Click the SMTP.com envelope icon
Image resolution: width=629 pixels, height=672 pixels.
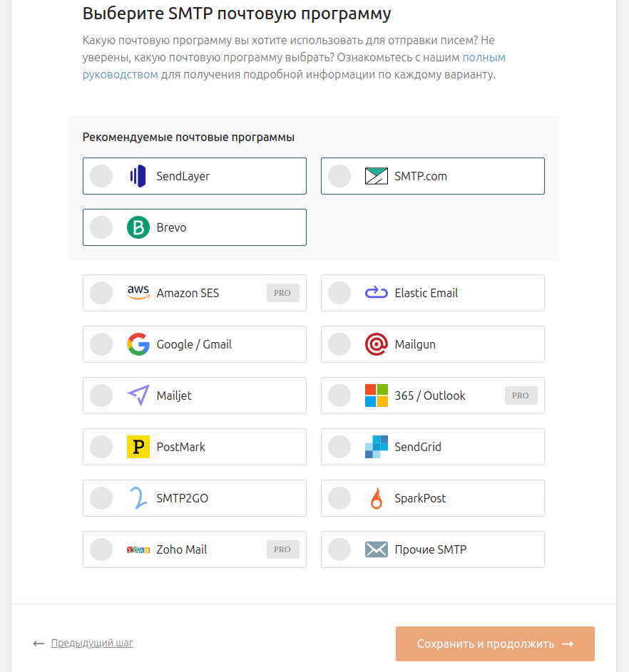376,176
